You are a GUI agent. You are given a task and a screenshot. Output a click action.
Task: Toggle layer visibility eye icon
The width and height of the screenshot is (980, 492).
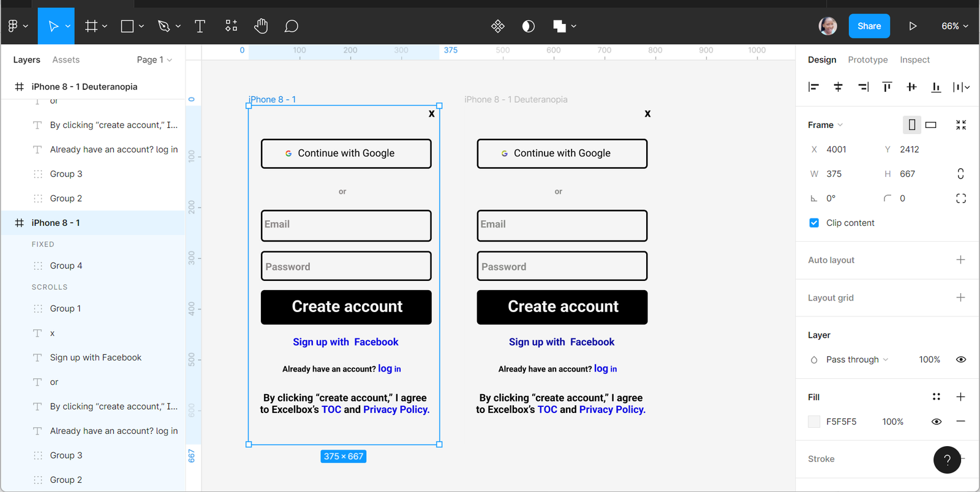(960, 360)
